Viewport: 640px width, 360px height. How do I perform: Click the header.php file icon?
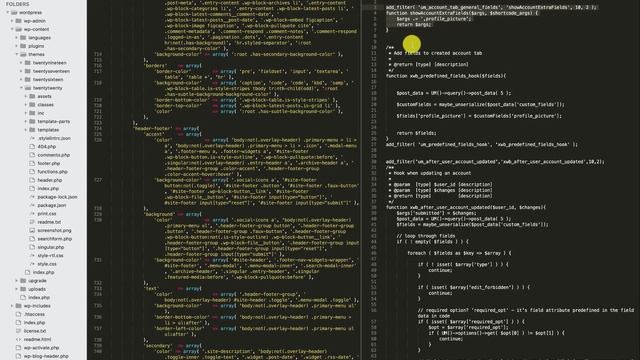point(32,180)
